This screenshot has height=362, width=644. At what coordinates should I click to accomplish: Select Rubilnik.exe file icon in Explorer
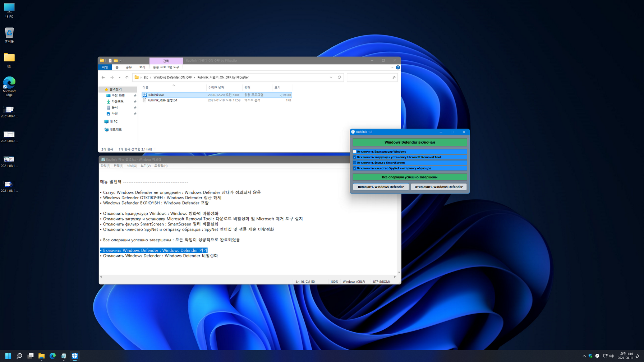tap(144, 95)
